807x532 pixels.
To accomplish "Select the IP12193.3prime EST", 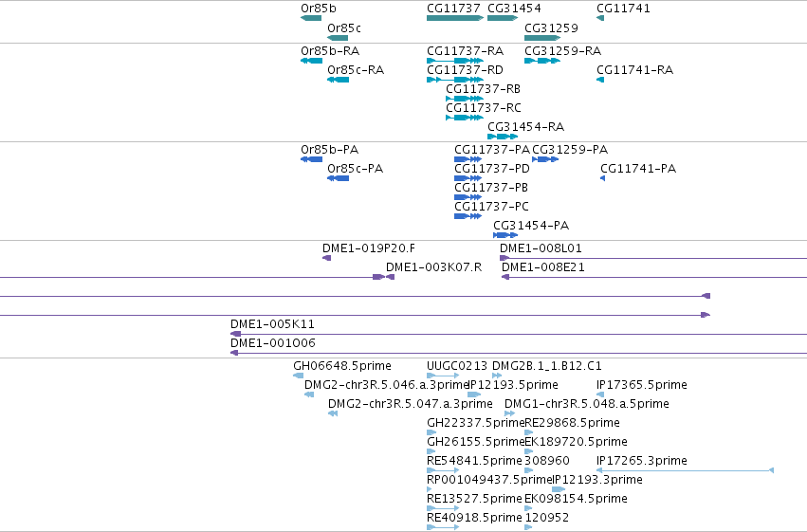I will tap(559, 490).
